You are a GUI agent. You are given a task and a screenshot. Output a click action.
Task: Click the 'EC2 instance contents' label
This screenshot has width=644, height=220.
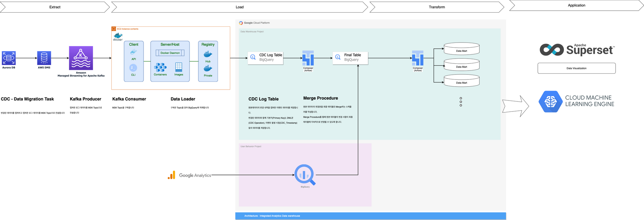click(128, 29)
